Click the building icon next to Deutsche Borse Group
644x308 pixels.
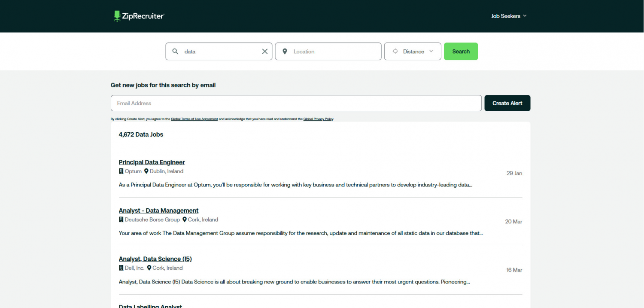point(121,220)
